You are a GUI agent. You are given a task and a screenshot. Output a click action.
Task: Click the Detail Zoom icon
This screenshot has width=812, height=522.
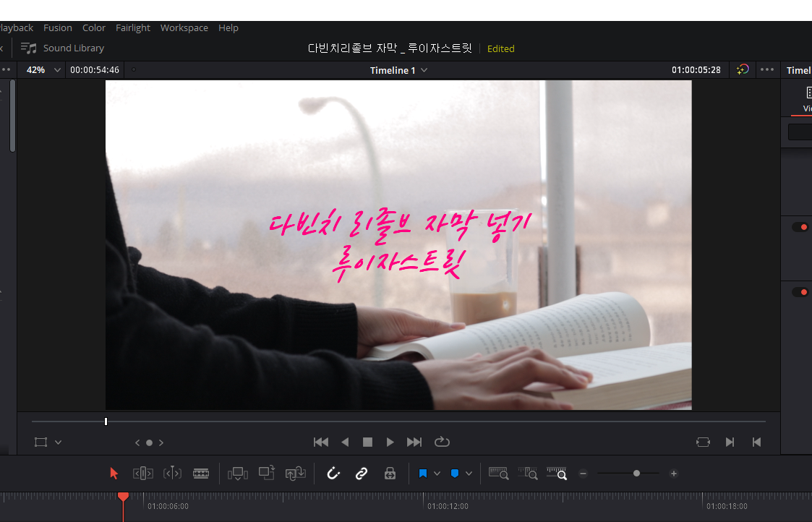528,474
